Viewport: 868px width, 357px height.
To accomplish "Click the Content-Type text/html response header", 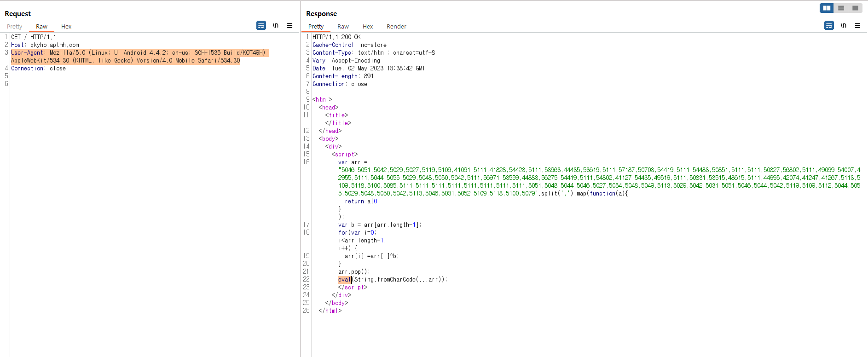I will [x=374, y=53].
